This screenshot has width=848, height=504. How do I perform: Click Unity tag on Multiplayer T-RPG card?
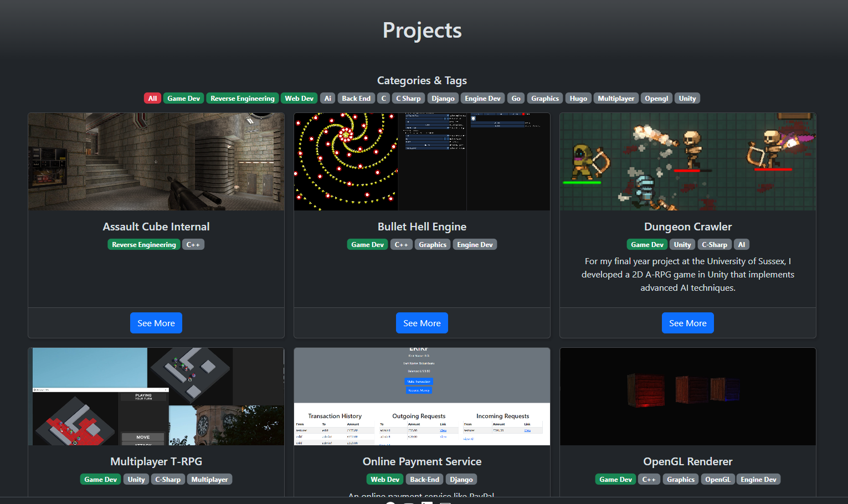(136, 479)
